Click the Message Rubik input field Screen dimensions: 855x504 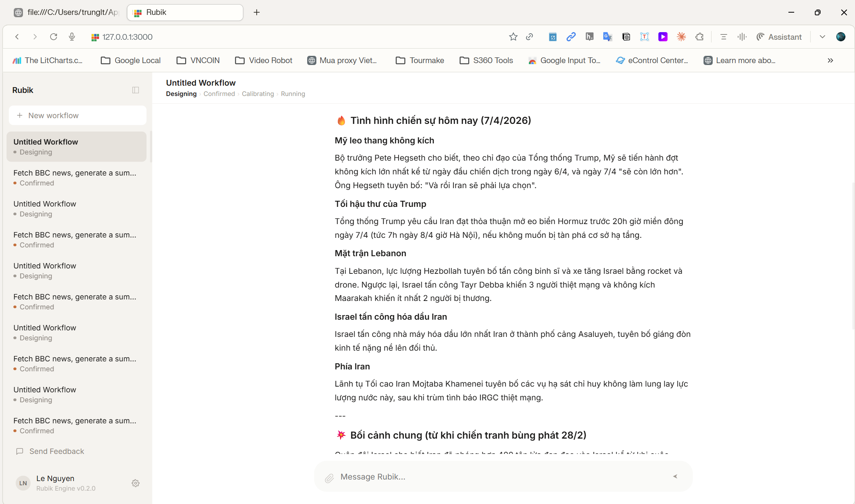click(421, 476)
